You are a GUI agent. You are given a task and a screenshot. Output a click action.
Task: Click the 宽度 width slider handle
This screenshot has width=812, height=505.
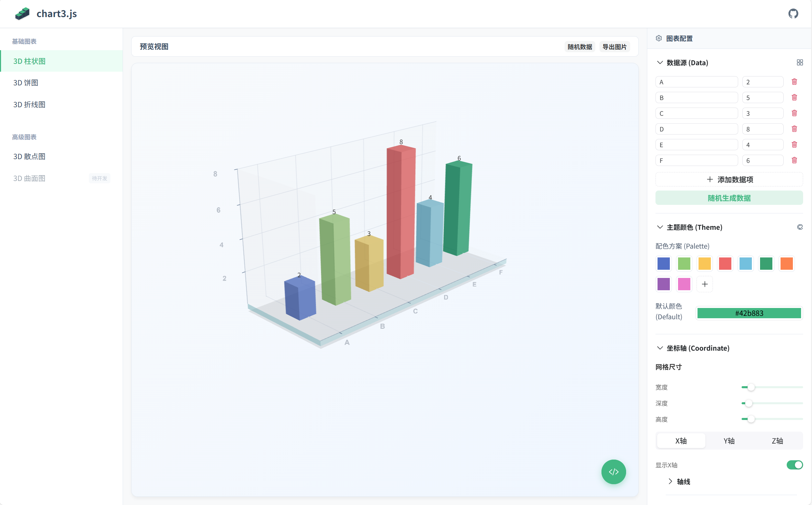(x=751, y=387)
